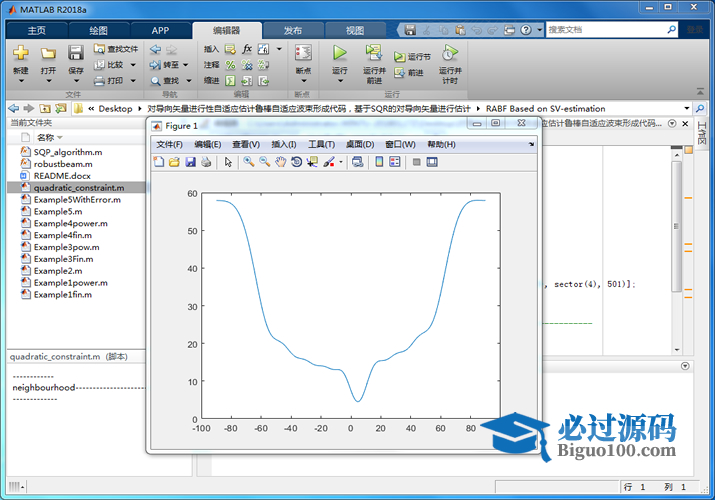The image size is (715, 500).
Task: Open brush color dropdown in Figure 1
Action: [341, 162]
